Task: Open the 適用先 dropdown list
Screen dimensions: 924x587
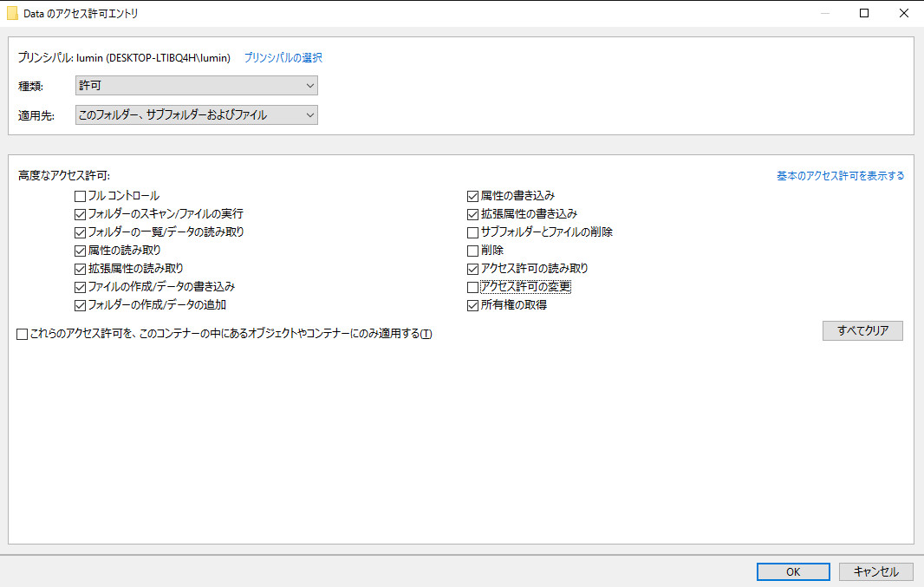Action: 196,115
